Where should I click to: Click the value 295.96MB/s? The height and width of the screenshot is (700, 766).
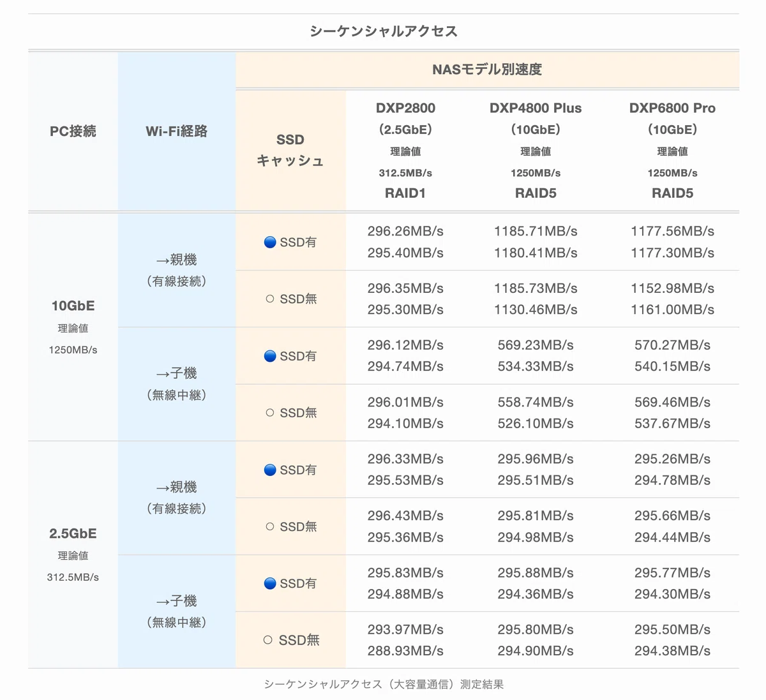(536, 459)
